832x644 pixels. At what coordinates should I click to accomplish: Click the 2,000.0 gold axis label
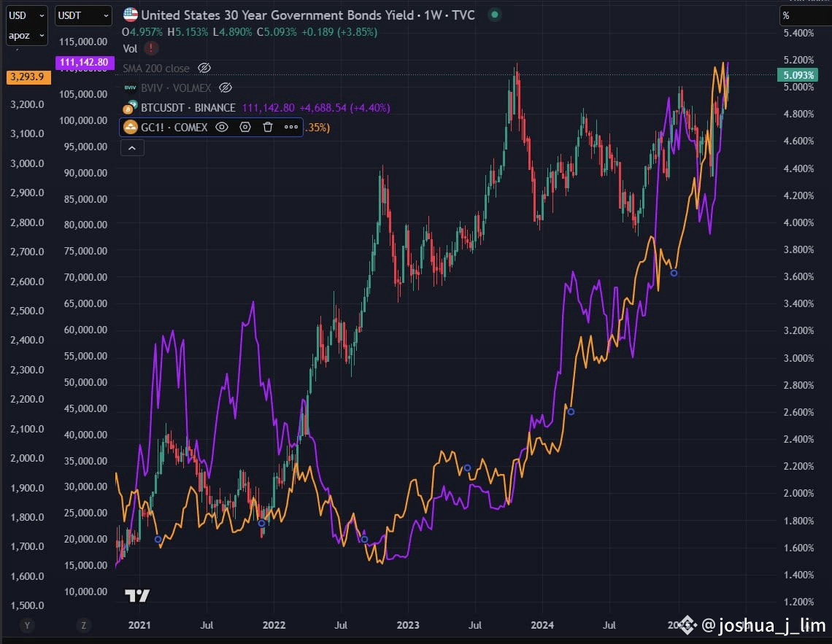[x=27, y=458]
